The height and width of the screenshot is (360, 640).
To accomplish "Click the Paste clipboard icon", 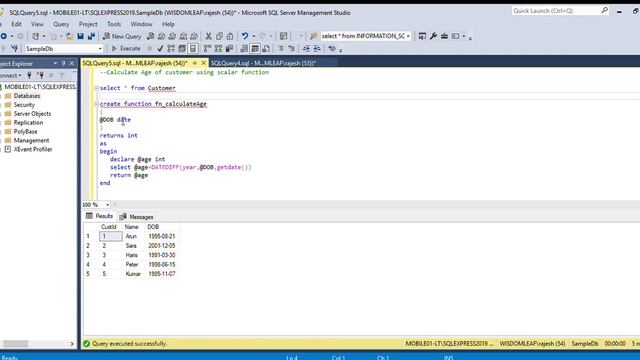I will pyautogui.click(x=230, y=36).
